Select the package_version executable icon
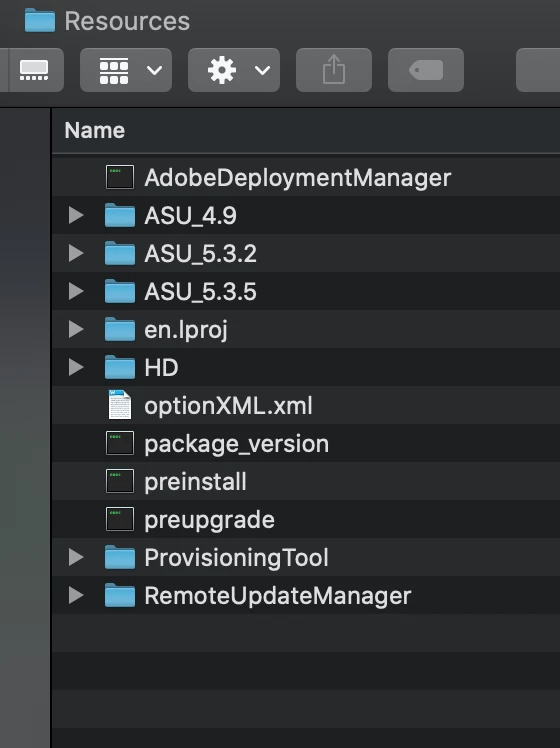560x748 pixels. tap(120, 443)
